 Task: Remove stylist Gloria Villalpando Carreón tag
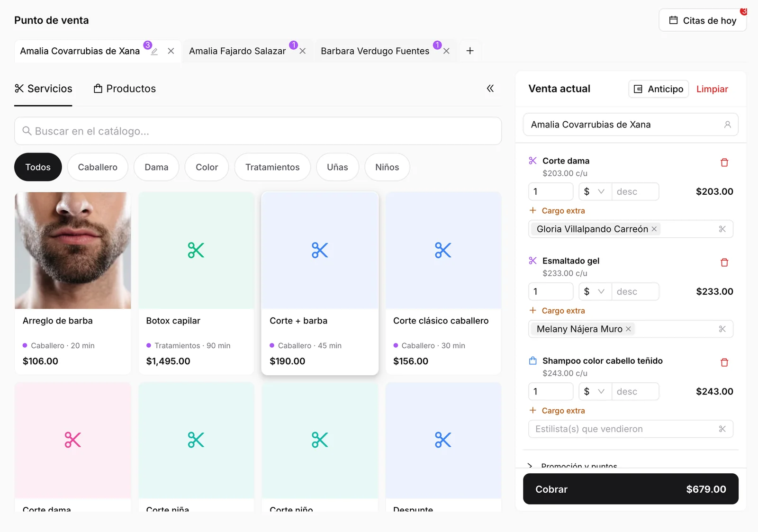click(x=654, y=229)
